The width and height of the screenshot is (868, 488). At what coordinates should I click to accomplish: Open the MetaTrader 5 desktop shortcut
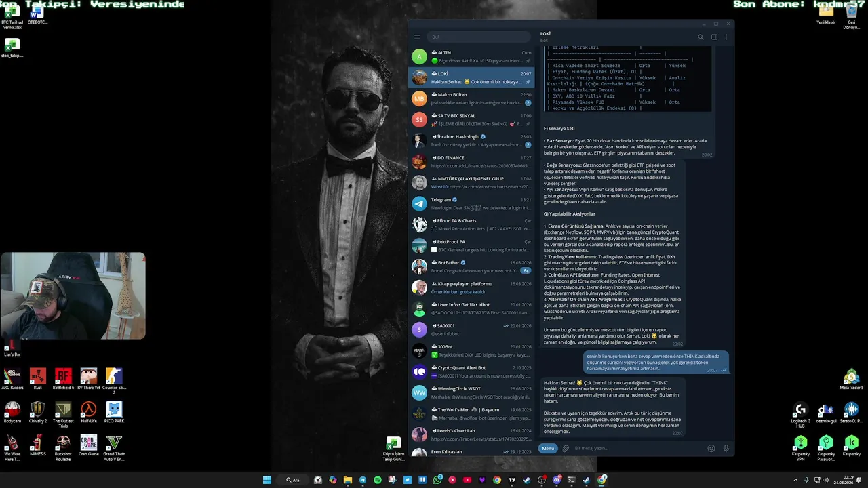[851, 378]
